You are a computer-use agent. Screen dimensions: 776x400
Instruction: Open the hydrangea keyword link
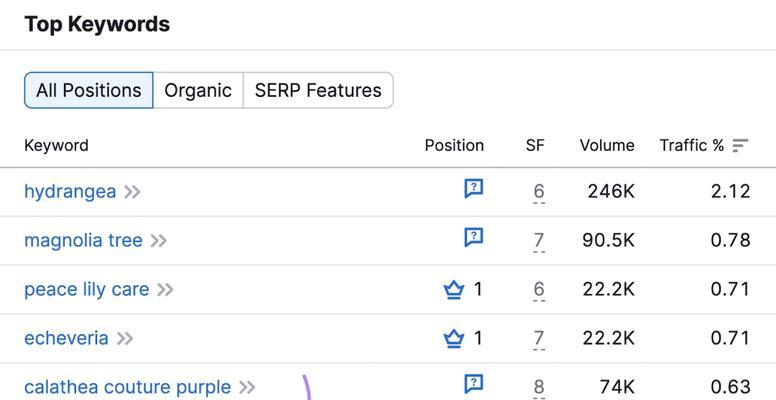(70, 192)
